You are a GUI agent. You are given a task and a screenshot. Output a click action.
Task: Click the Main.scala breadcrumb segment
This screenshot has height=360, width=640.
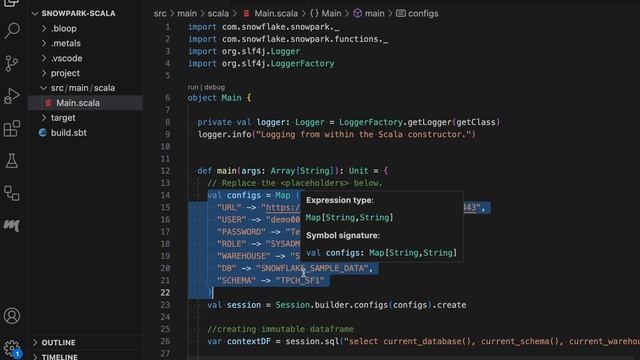point(276,13)
